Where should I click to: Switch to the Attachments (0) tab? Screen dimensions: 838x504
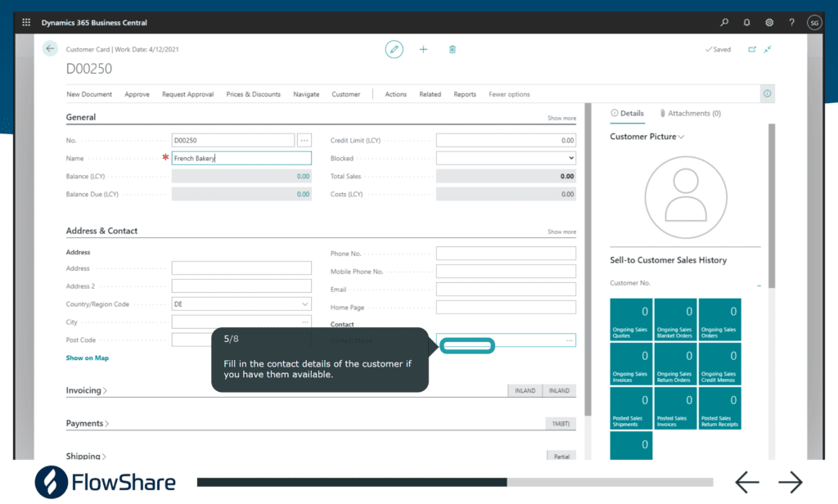tap(690, 113)
